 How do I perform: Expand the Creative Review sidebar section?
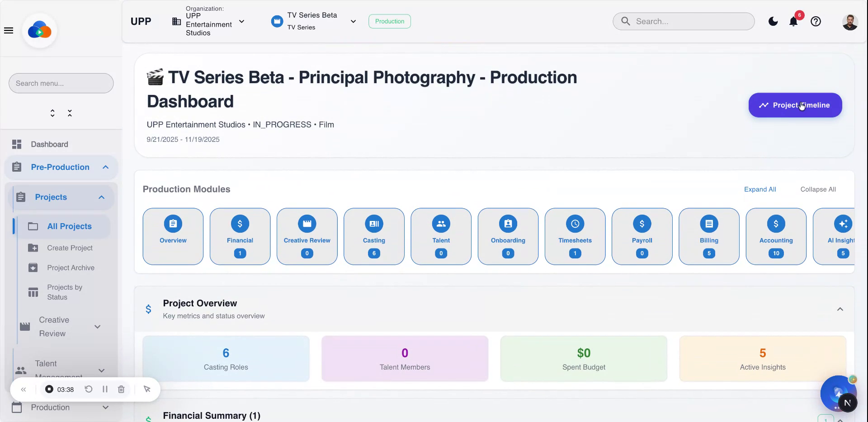tap(98, 326)
